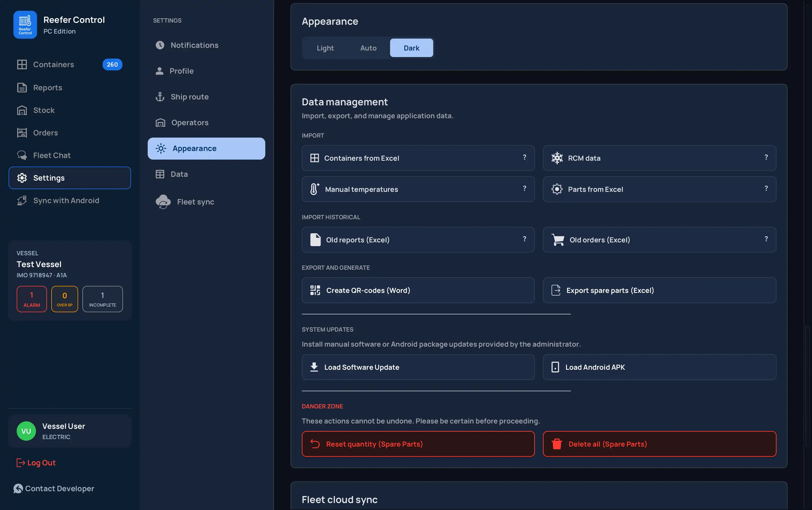Click the Reports document icon
The image size is (812, 510).
click(22, 88)
